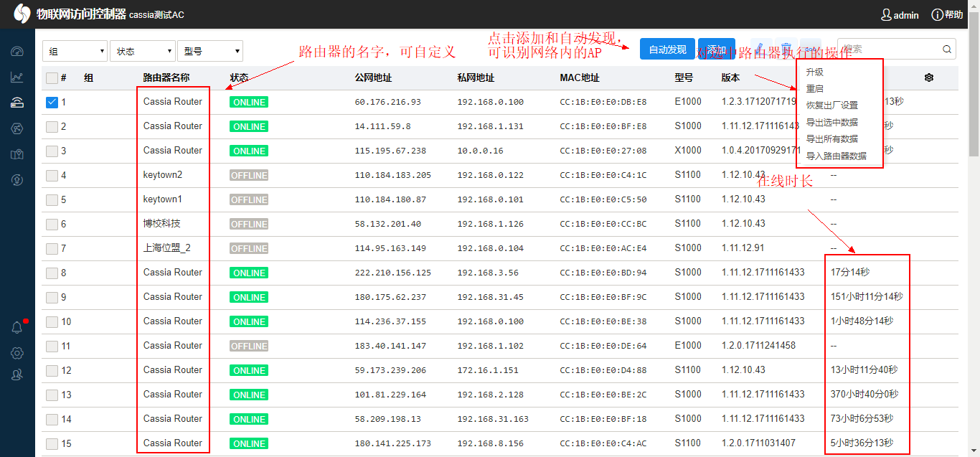Uncheck the checkbox for router row 1
This screenshot has height=457, width=980.
pyautogui.click(x=52, y=102)
